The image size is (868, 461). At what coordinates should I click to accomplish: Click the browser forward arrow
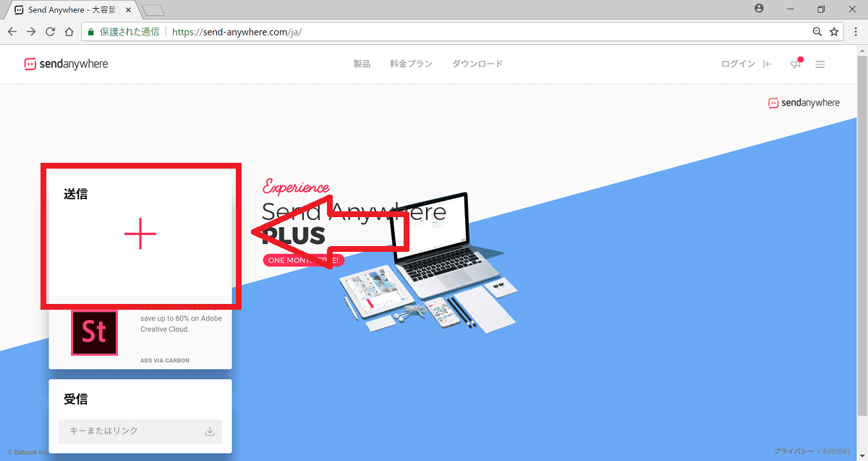[x=31, y=32]
